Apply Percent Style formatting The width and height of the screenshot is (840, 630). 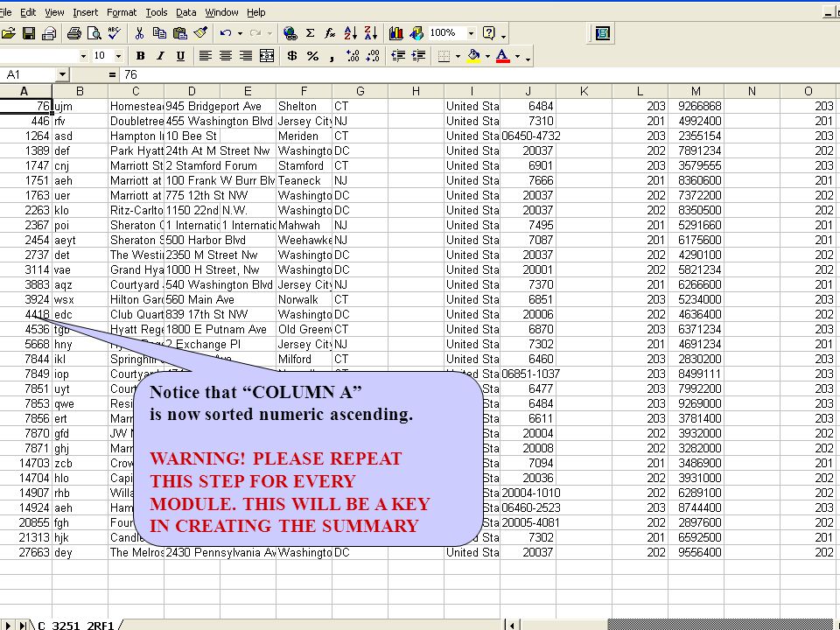coord(313,56)
